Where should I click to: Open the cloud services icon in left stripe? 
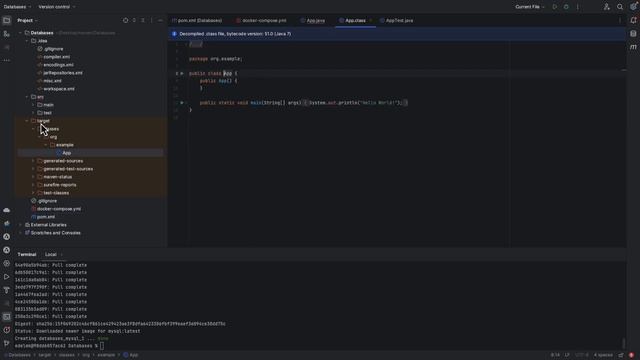(x=7, y=210)
